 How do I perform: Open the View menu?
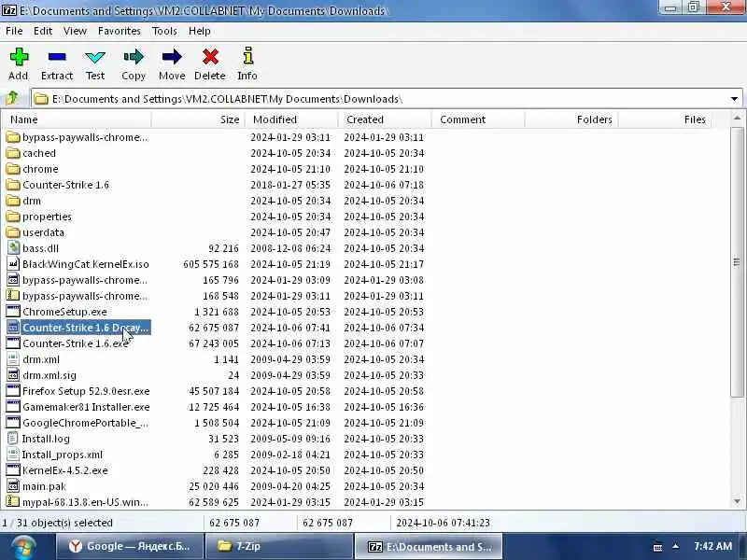[76, 31]
